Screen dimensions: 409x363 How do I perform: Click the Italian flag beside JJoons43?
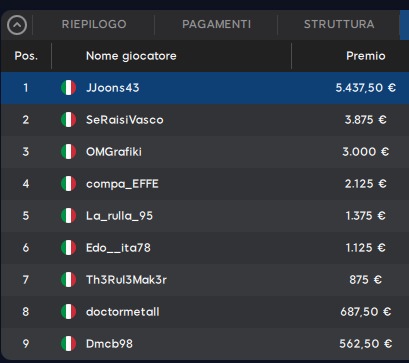69,88
